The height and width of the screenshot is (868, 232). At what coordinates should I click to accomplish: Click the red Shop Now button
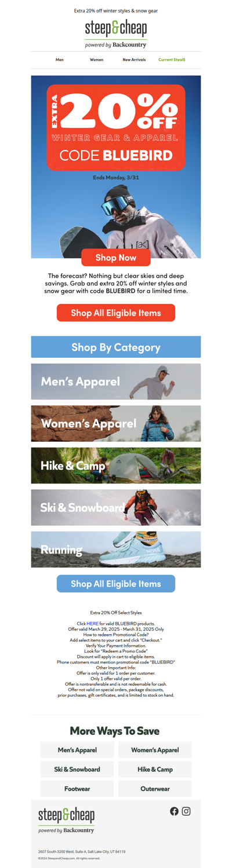click(116, 257)
